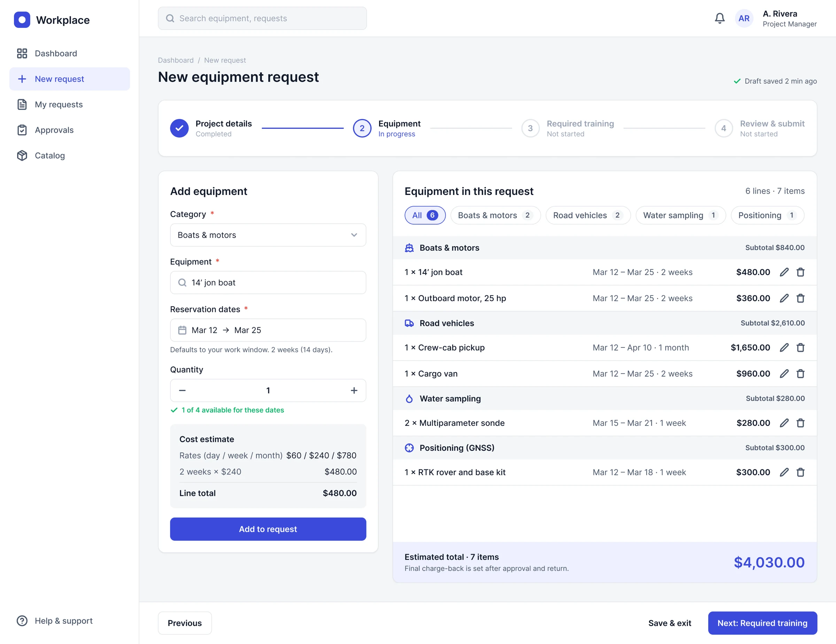The height and width of the screenshot is (644, 836).
Task: Open the Category dropdown showing Boats & motors
Action: [x=268, y=235]
